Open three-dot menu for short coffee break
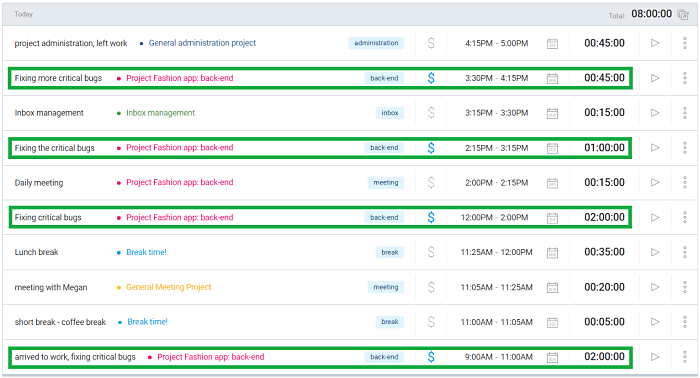The image size is (700, 378). pyautogui.click(x=684, y=322)
